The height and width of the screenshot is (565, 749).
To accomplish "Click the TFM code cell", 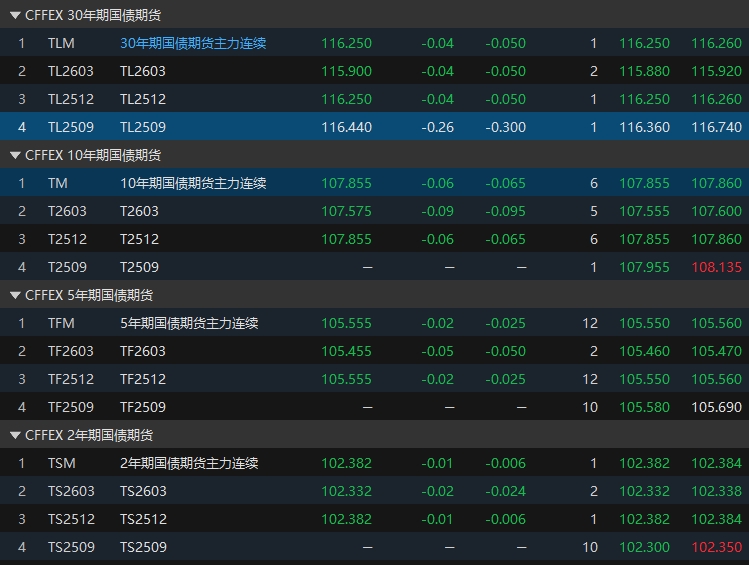I will click(x=61, y=323).
